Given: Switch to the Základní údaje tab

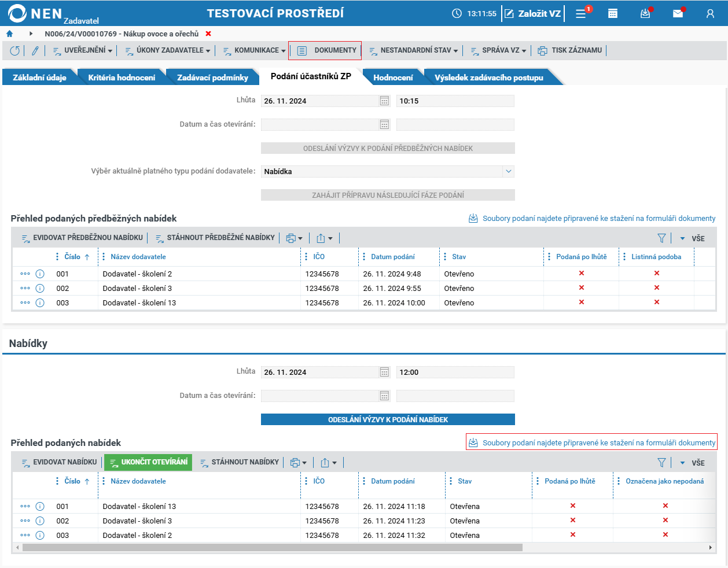Looking at the screenshot, I should 39,78.
